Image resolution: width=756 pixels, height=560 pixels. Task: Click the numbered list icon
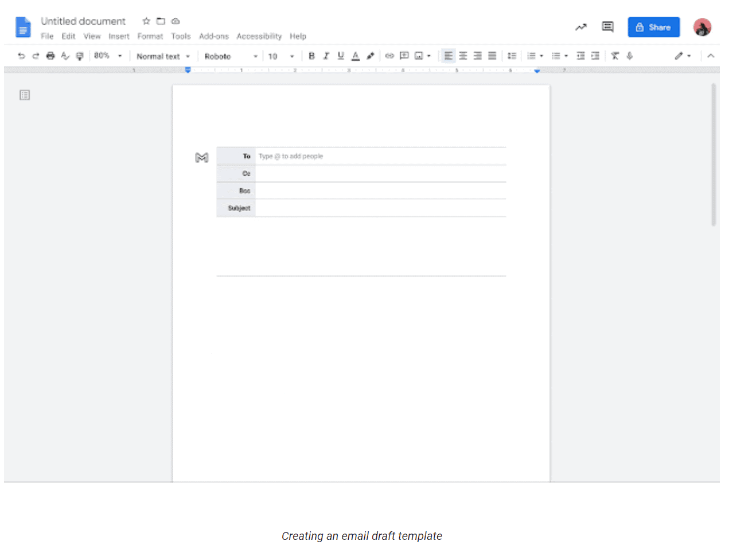click(532, 56)
